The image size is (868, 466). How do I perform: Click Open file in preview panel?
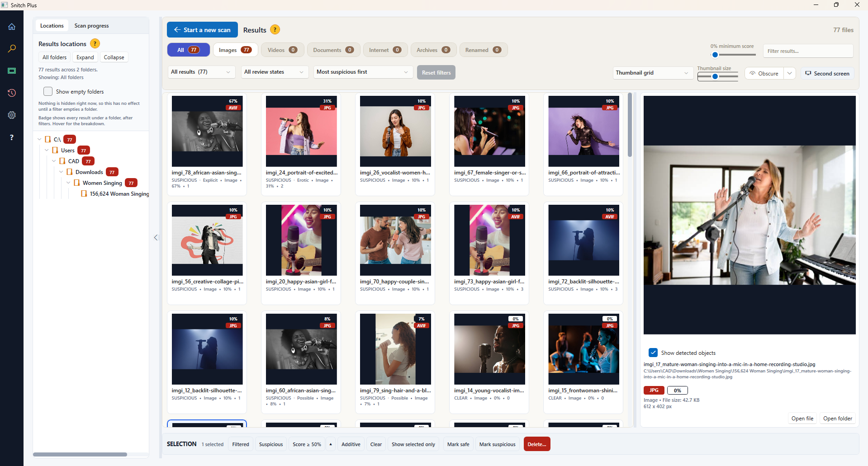[x=802, y=419]
